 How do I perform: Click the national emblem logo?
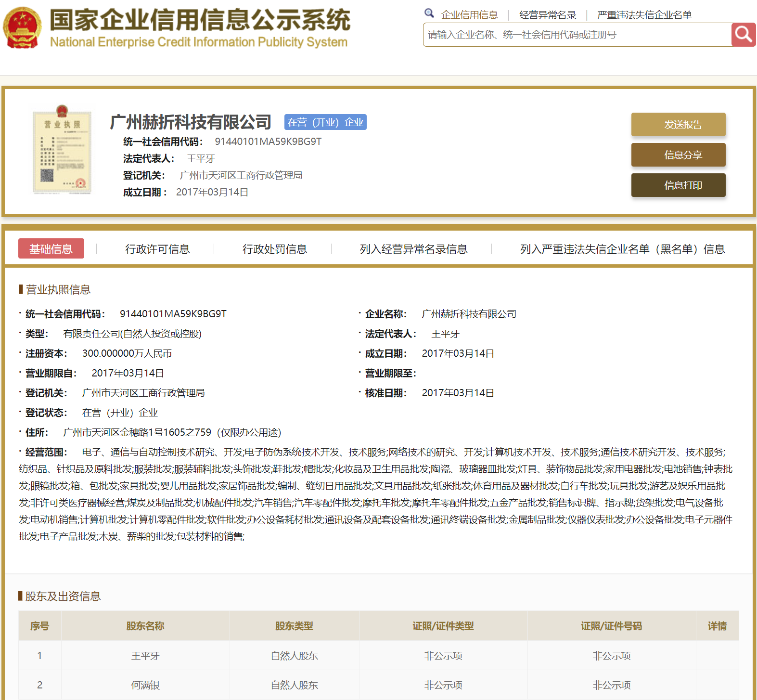tap(22, 28)
